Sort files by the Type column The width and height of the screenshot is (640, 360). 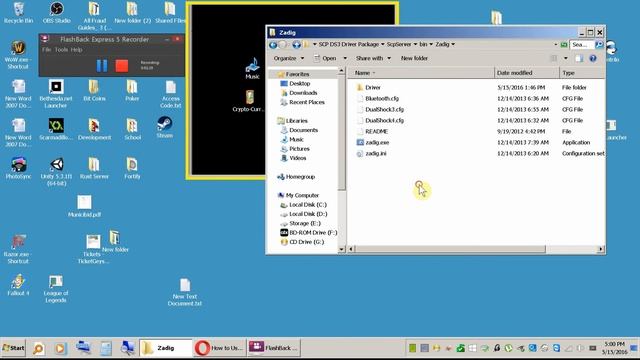[x=582, y=73]
